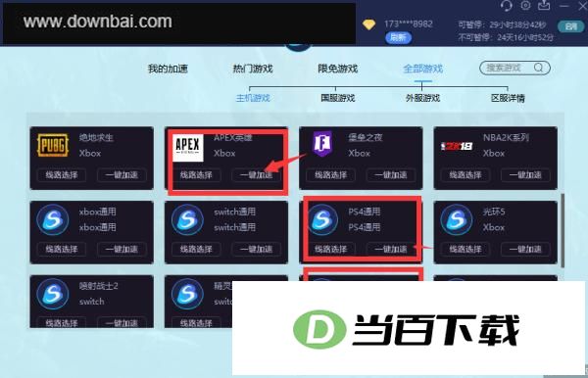Click the game list vertical scrollbar

563,230
